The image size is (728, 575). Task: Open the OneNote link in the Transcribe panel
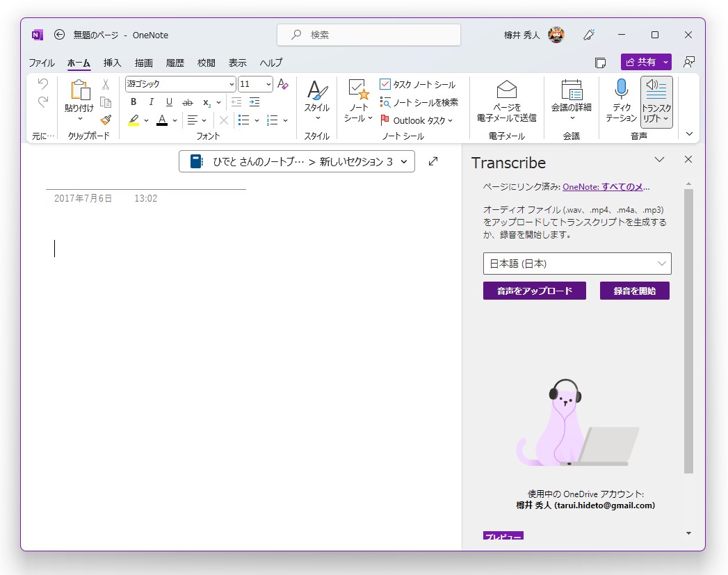click(x=607, y=186)
